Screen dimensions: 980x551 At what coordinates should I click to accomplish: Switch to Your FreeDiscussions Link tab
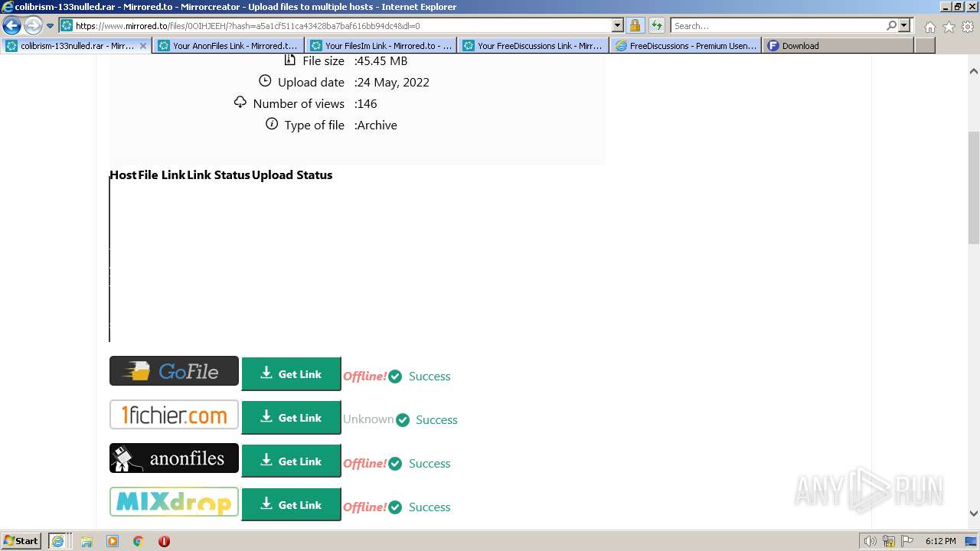point(533,46)
